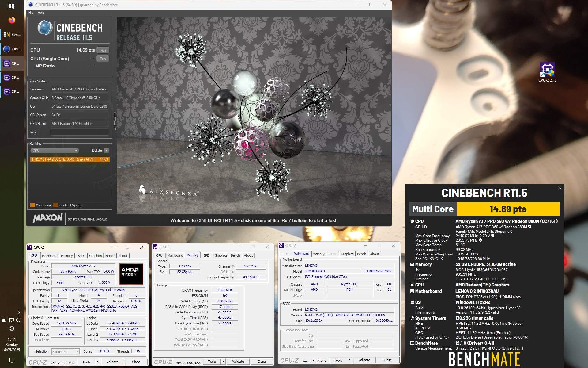Viewport: 588px width, 368px height.
Task: Open About tab in memory CPU-Z window
Action: pos(248,255)
